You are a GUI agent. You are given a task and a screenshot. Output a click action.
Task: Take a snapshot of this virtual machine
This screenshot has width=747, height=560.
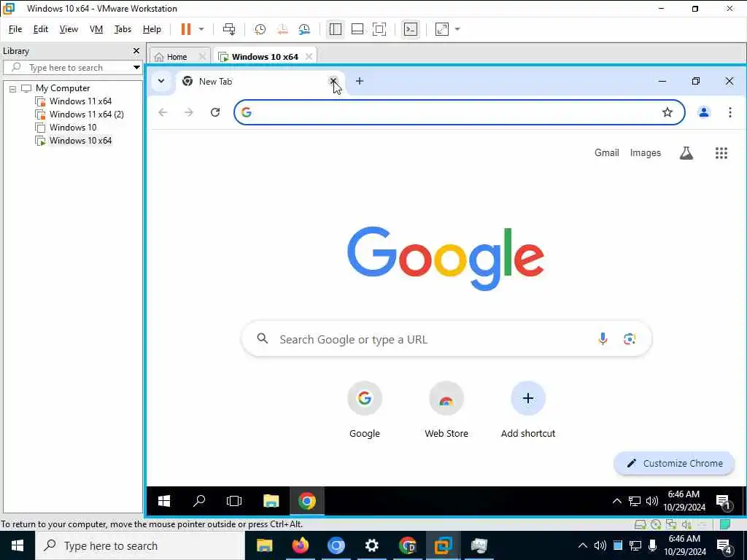pos(260,29)
